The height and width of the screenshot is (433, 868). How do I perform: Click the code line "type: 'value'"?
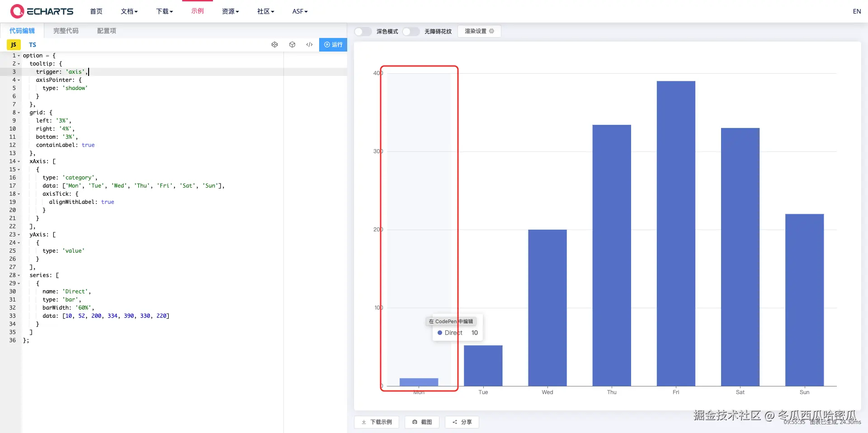point(64,251)
